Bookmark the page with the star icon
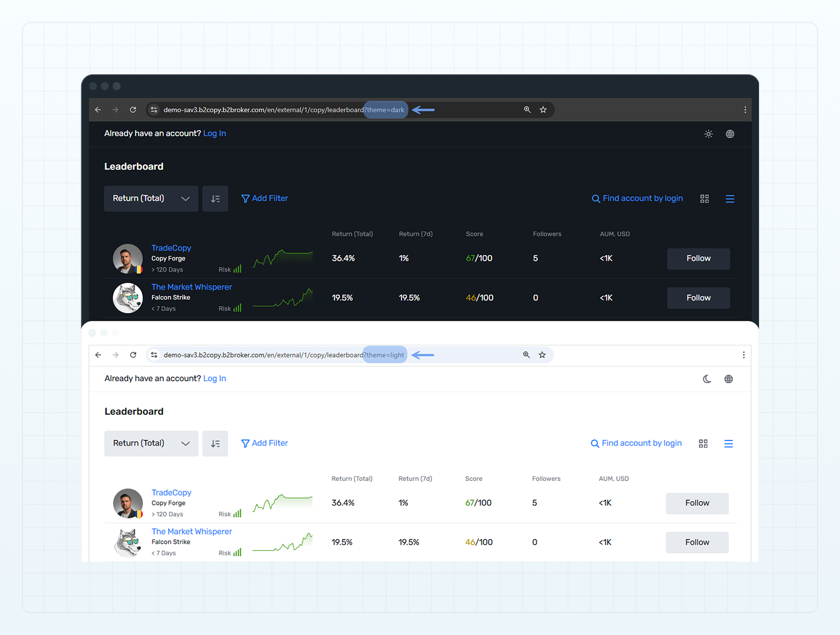Viewport: 840px width, 635px height. pyautogui.click(x=543, y=109)
